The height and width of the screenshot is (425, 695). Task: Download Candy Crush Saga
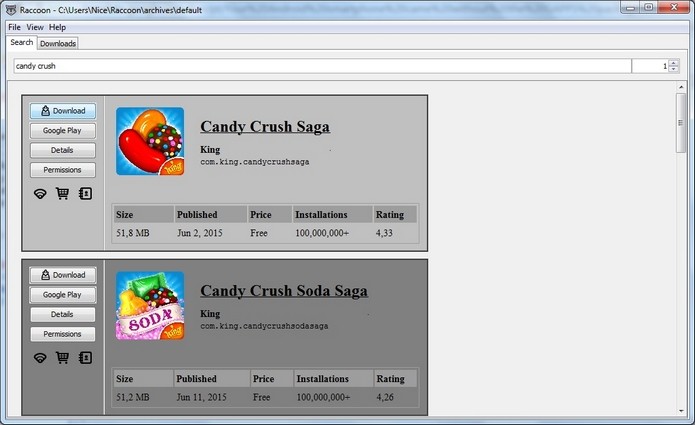[62, 111]
